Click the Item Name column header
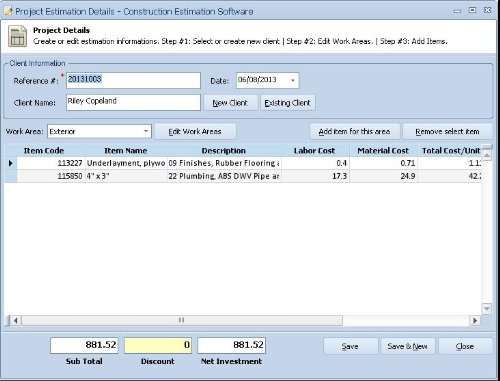The width and height of the screenshot is (500, 381). coord(126,151)
